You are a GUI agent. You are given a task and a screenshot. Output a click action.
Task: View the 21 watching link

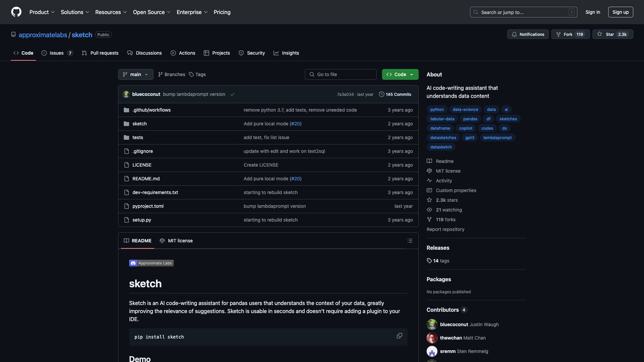click(x=444, y=210)
